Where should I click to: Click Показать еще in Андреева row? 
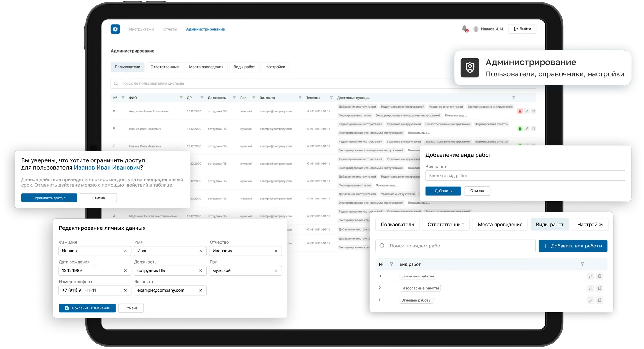click(x=456, y=115)
